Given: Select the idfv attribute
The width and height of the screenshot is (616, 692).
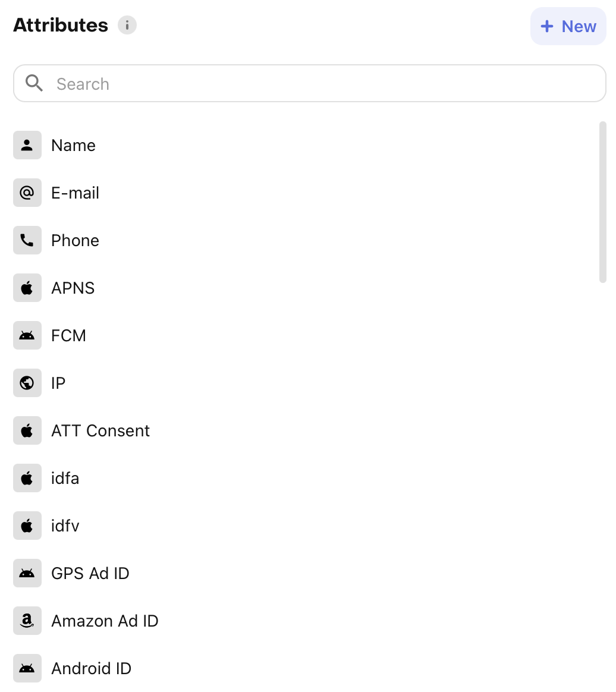Looking at the screenshot, I should [x=65, y=526].
